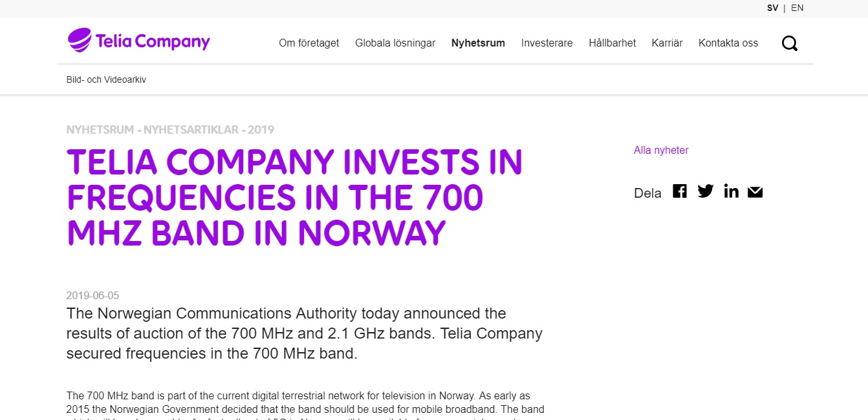Click the Telia Company logo

(139, 41)
